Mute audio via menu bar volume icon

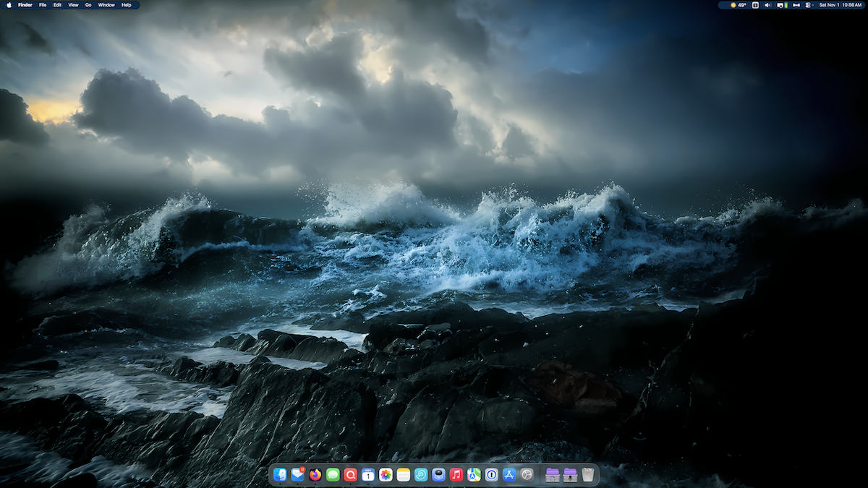(767, 4)
